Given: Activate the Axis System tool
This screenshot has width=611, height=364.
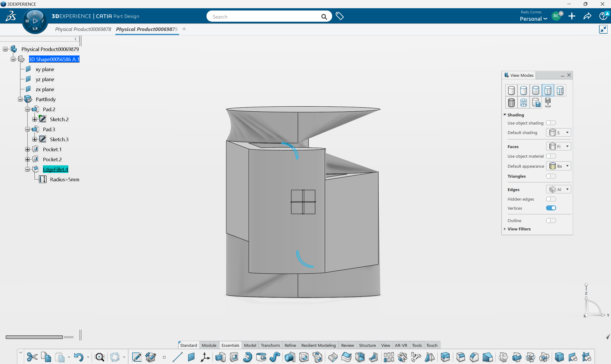Looking at the screenshot, I should click(205, 357).
